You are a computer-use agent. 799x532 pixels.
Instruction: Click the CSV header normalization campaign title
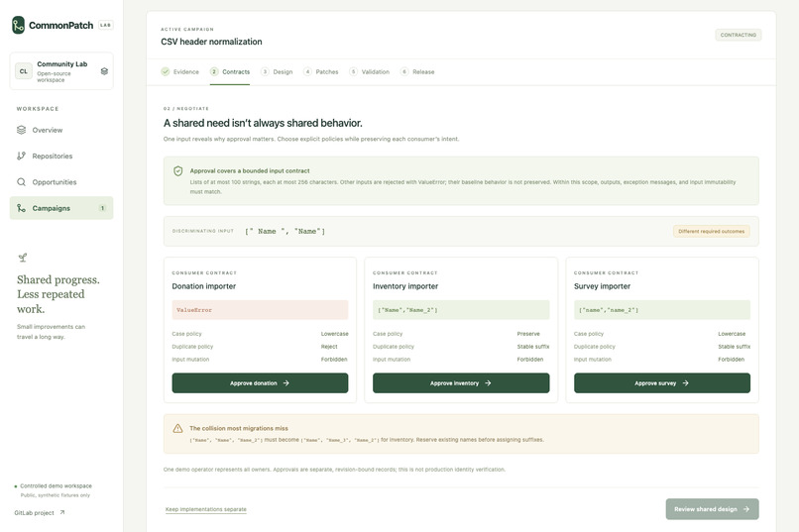coord(211,42)
